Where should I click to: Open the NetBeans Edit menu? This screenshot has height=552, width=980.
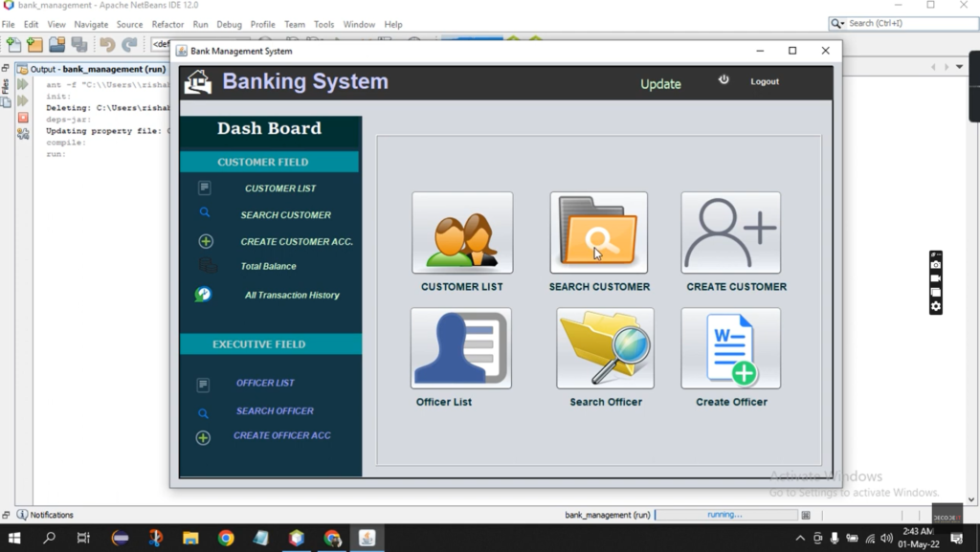coord(31,24)
